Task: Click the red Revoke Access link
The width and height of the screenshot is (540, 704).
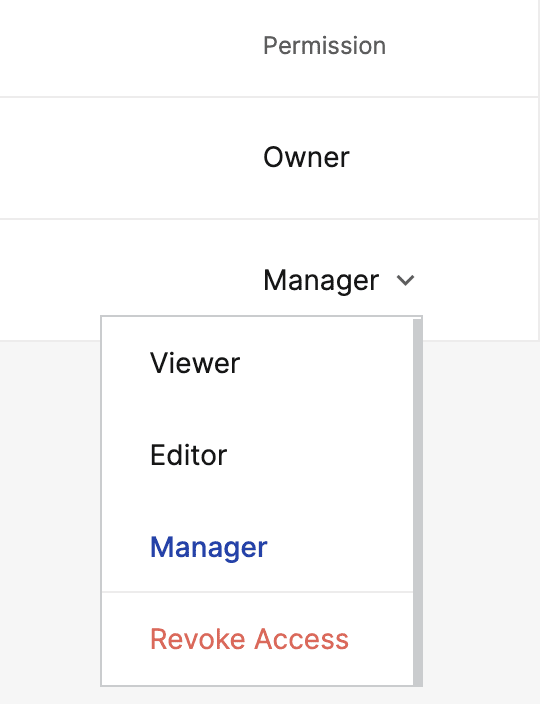Action: pyautogui.click(x=249, y=639)
